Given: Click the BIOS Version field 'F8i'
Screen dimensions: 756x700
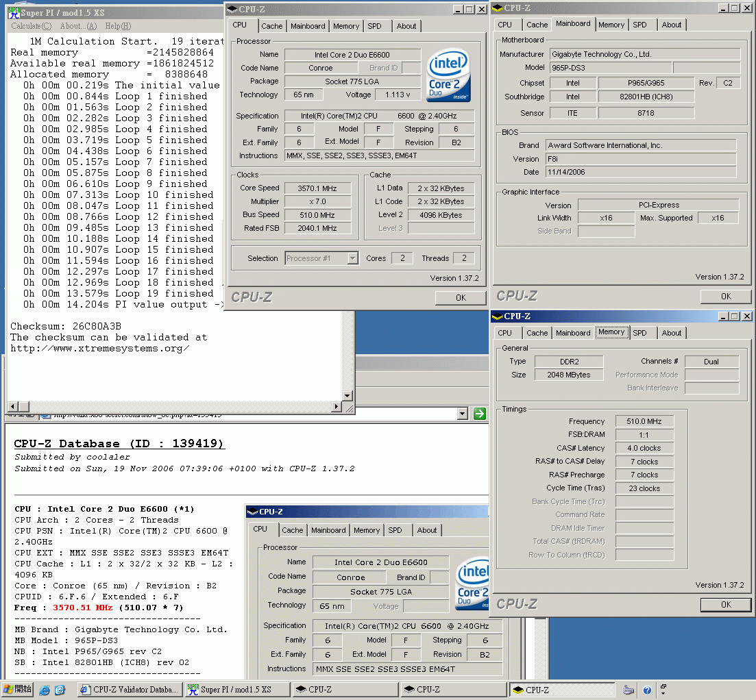Looking at the screenshot, I should [642, 159].
